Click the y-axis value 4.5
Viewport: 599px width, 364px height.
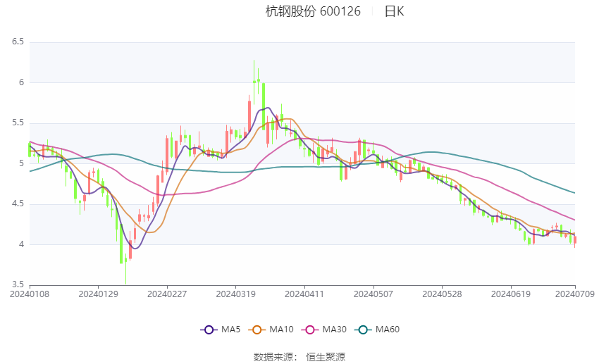[x=18, y=203]
